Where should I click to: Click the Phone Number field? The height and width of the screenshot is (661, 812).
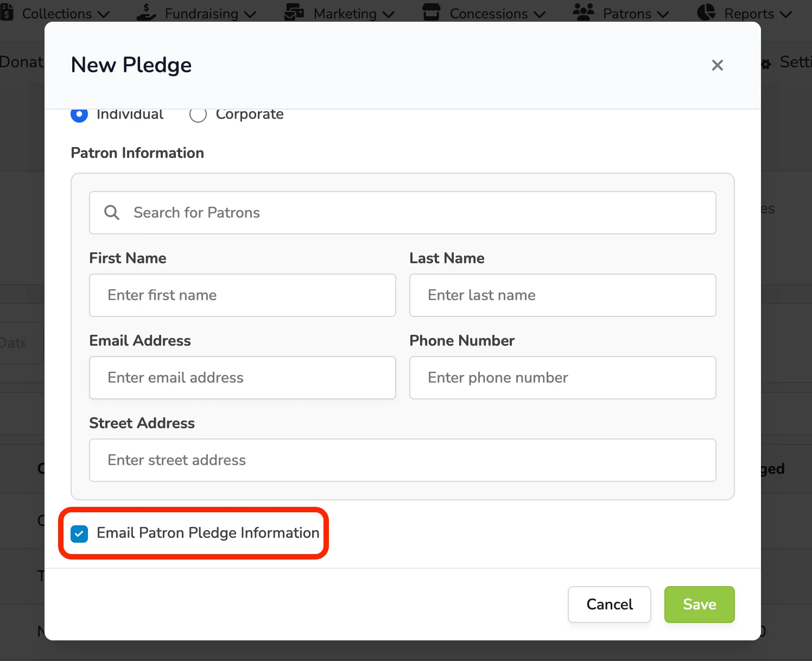562,378
